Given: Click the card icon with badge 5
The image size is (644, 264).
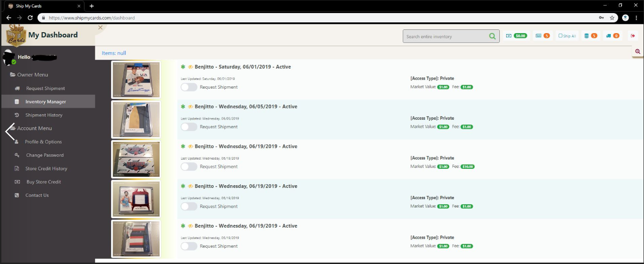Looking at the screenshot, I should [543, 36].
